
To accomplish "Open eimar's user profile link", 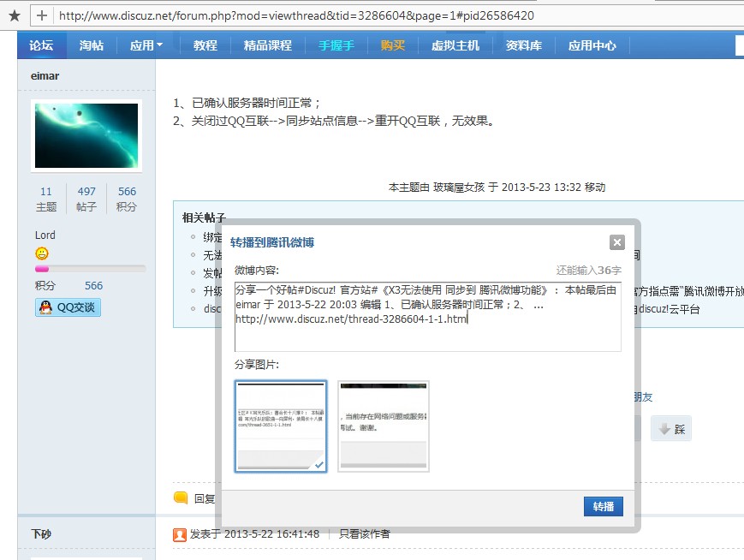I will click(x=45, y=76).
